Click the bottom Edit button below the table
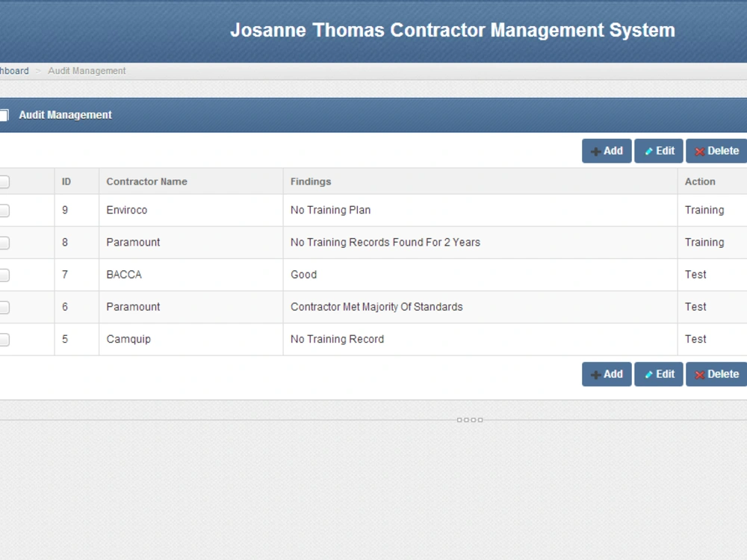This screenshot has width=747, height=560. pyautogui.click(x=658, y=374)
